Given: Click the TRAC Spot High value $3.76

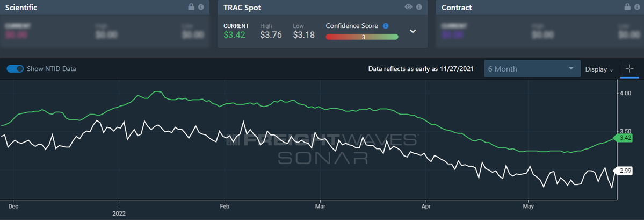Looking at the screenshot, I should 271,35.
